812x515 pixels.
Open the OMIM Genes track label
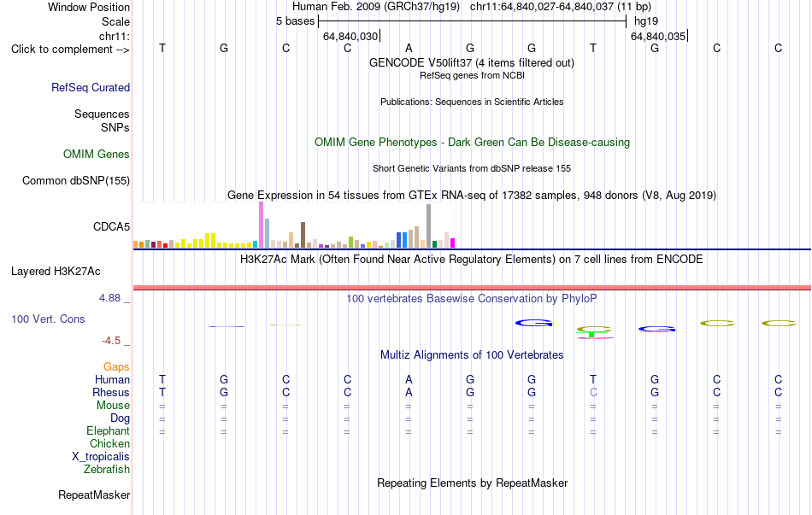pyautogui.click(x=97, y=155)
